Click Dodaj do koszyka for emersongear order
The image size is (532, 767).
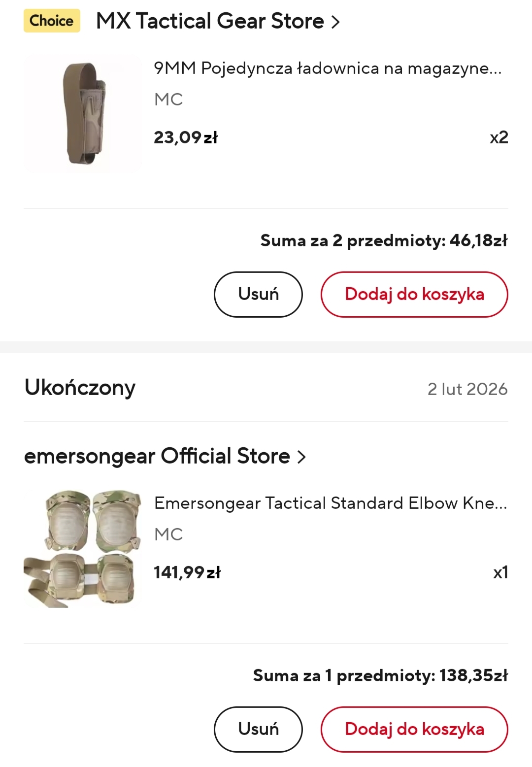(x=414, y=729)
